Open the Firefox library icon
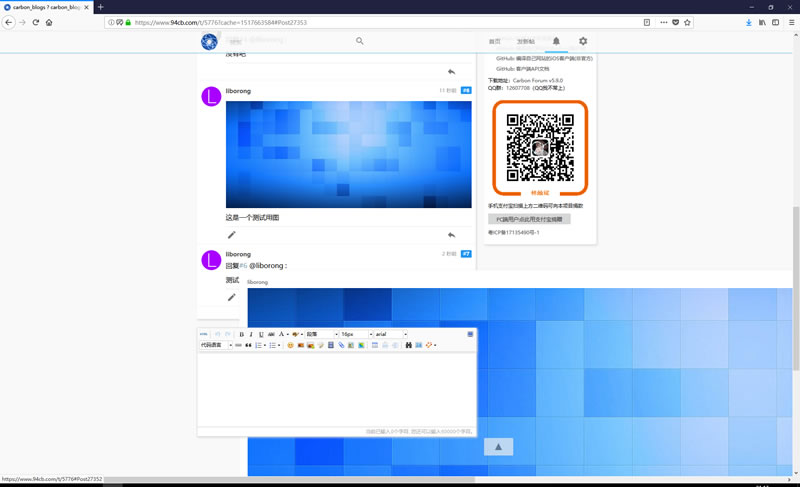The width and height of the screenshot is (800, 487). coord(762,22)
